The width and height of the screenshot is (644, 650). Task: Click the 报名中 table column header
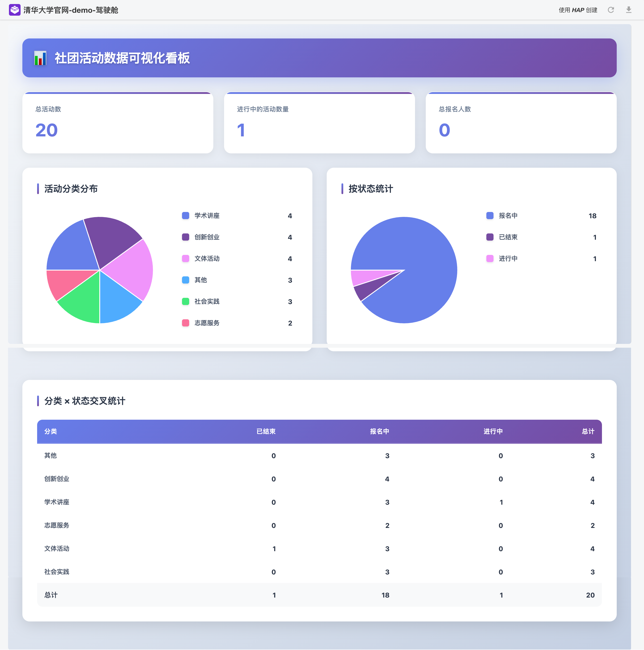point(379,431)
